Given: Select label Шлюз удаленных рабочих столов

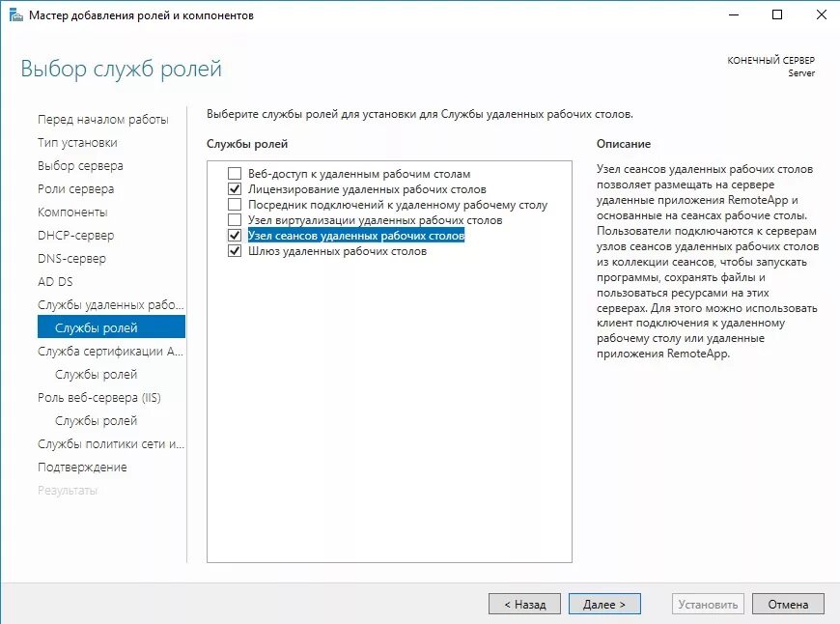Looking at the screenshot, I should [x=337, y=251].
